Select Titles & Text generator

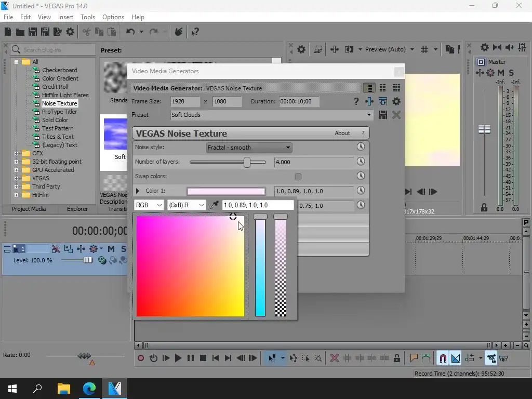coord(58,137)
